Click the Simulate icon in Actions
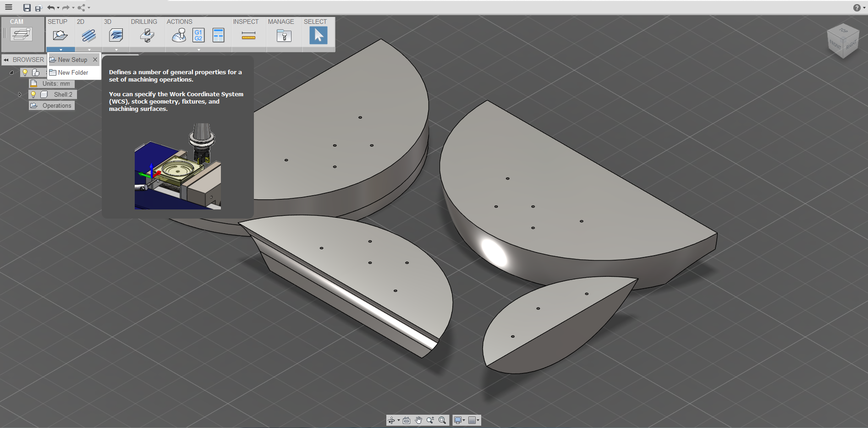The height and width of the screenshot is (428, 868). click(x=179, y=35)
